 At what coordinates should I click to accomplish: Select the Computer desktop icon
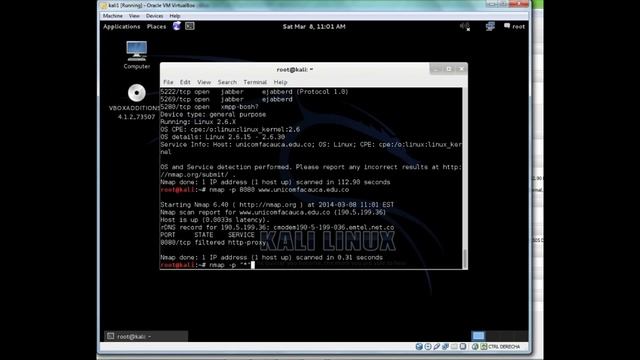pos(136,55)
